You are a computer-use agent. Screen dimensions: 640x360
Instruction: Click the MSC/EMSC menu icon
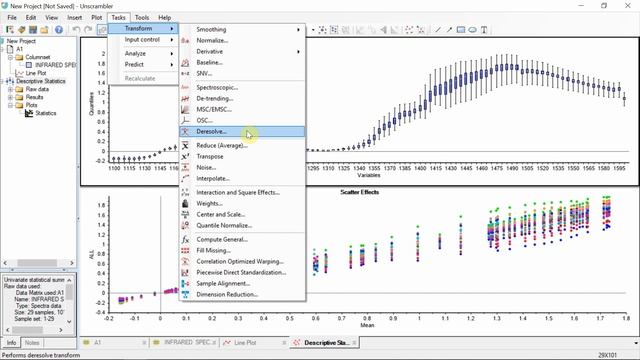coord(185,109)
